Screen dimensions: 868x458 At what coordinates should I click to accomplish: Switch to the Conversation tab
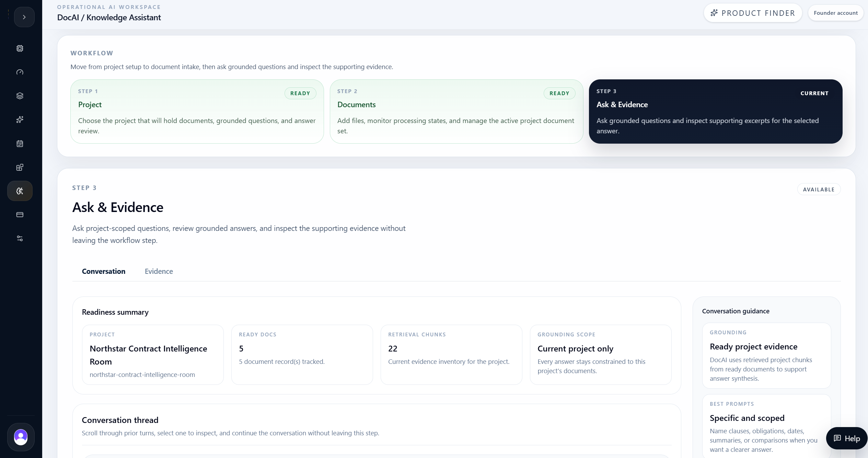coord(104,271)
